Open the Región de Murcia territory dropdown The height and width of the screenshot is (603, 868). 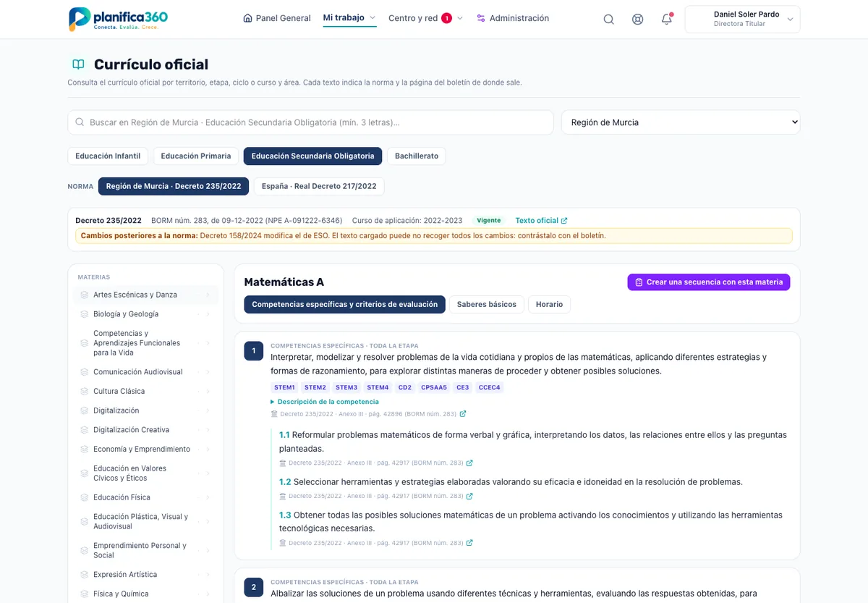(x=681, y=122)
